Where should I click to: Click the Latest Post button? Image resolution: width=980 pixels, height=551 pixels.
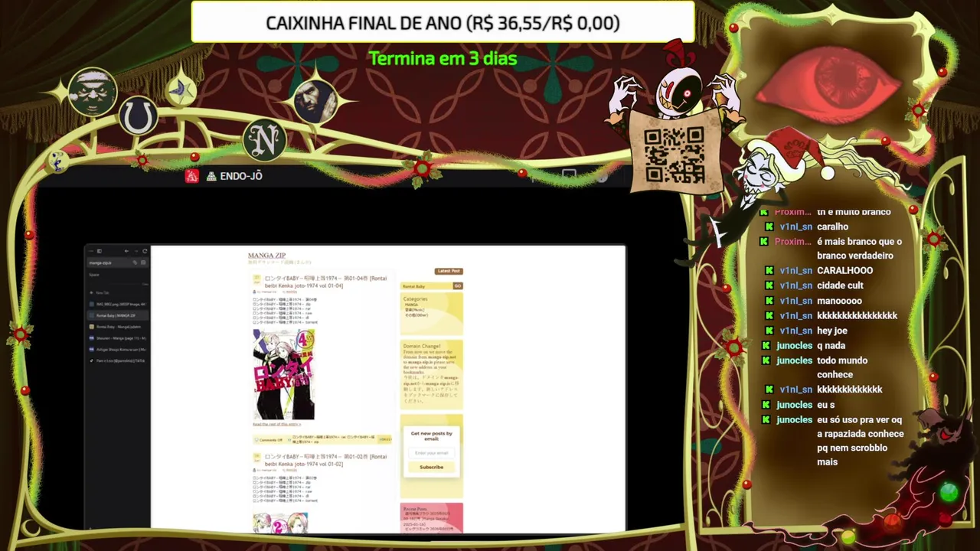pos(449,271)
